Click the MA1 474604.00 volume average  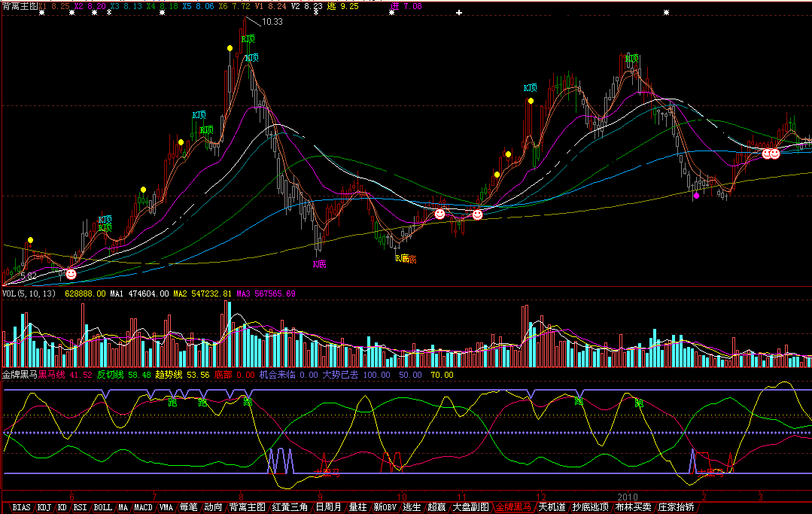pos(139,293)
